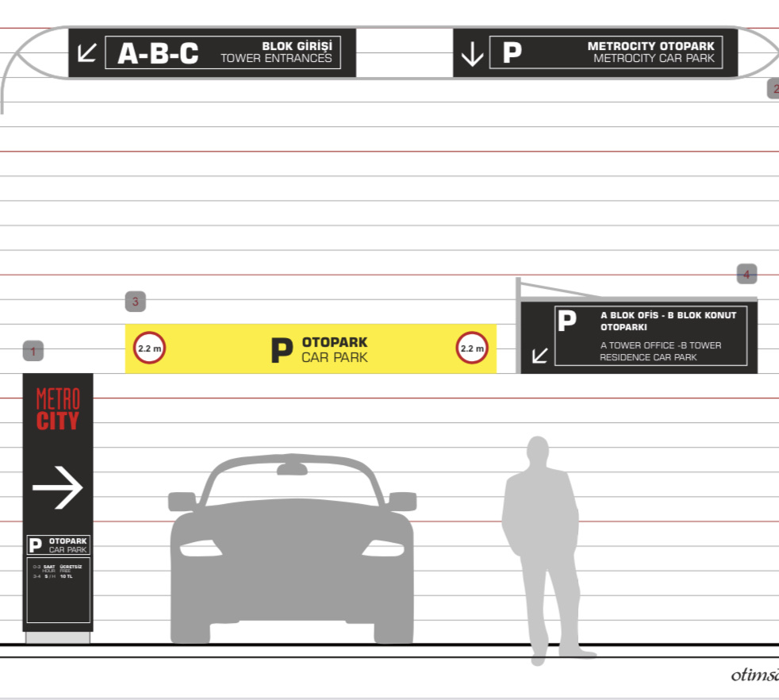Click "OTOPARK" on the yellow sign
Viewport: 779px width, 700px height.
pos(335,343)
